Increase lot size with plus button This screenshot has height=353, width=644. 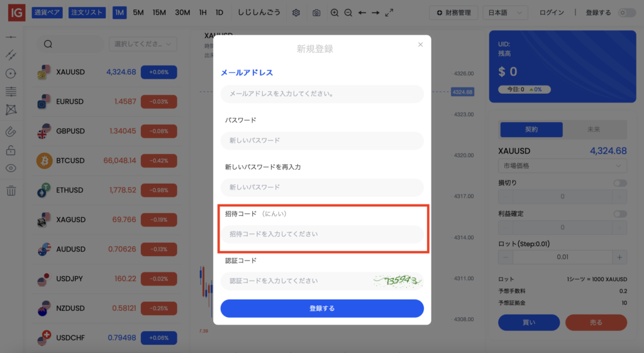(619, 257)
